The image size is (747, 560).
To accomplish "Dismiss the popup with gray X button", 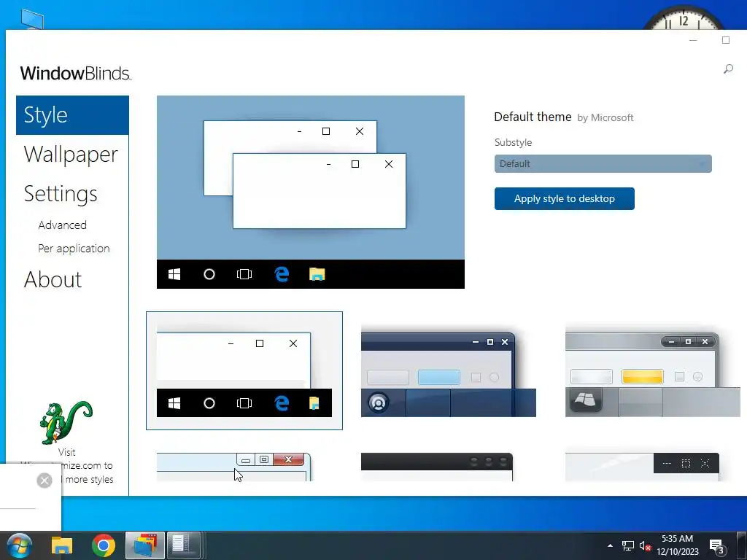I will click(44, 481).
